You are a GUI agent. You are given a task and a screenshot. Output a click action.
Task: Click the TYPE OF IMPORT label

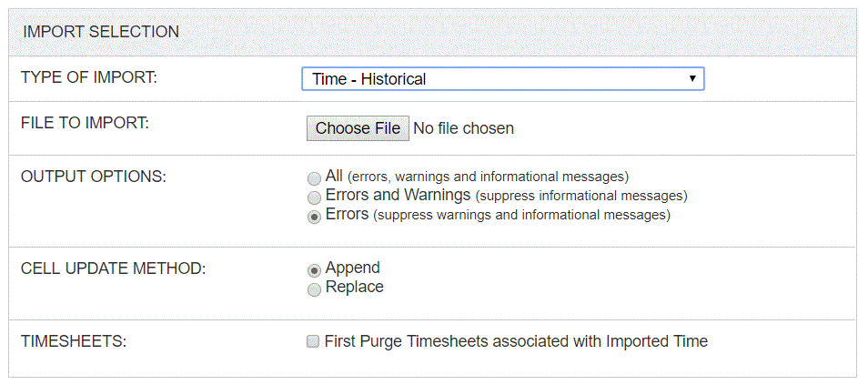[89, 77]
